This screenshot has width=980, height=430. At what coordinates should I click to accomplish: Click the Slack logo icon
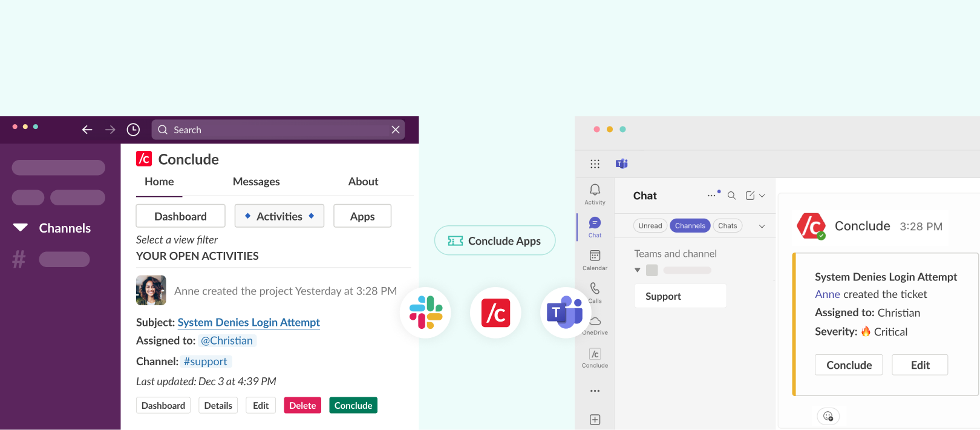tap(426, 313)
